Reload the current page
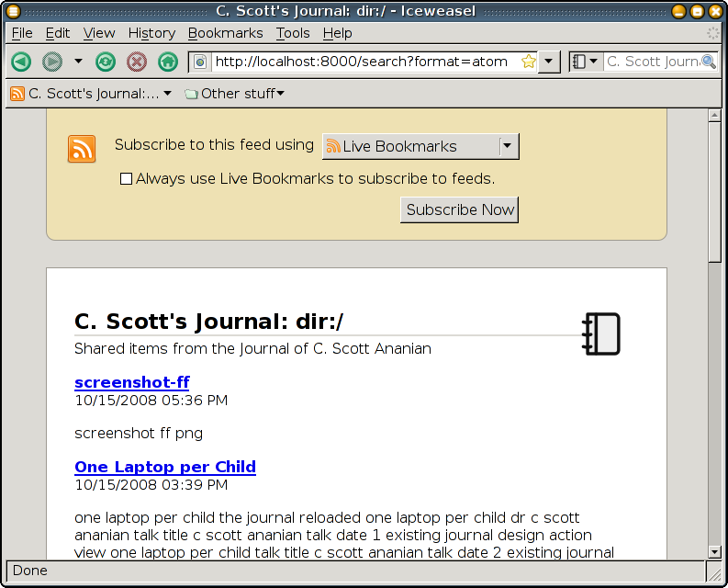This screenshot has height=588, width=728. coord(106,62)
